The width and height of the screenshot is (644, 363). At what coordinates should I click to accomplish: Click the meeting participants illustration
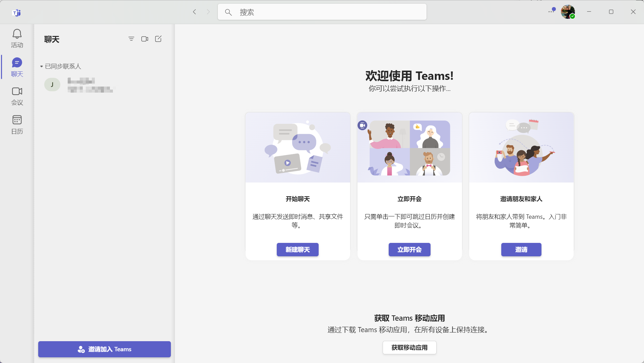click(x=409, y=148)
